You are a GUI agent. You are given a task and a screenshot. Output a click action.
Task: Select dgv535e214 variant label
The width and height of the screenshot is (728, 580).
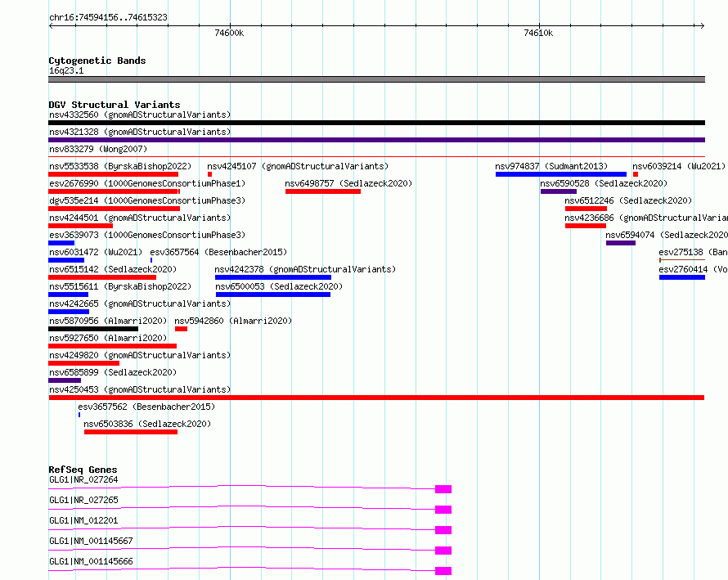point(147,200)
